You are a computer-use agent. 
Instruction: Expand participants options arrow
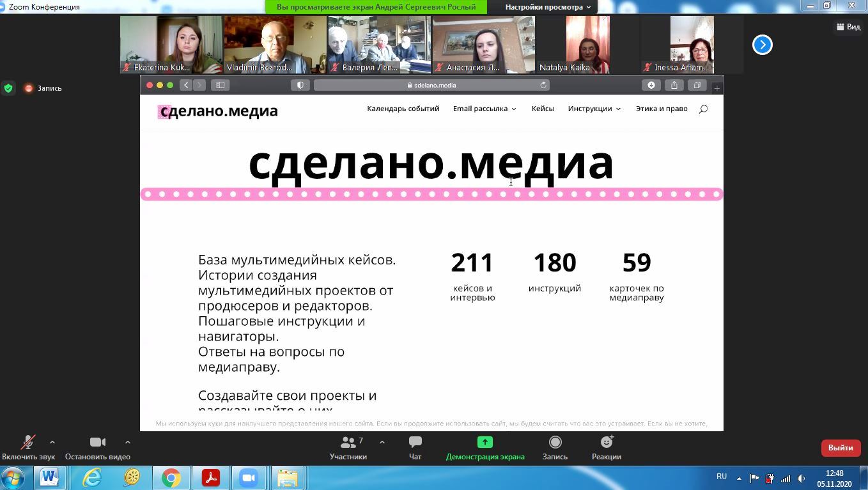382,442
